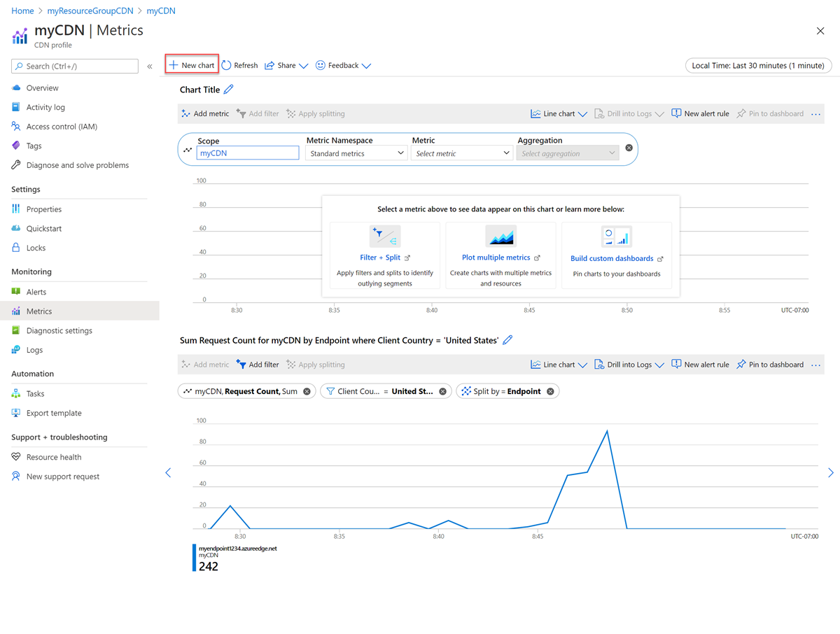
Task: Open Plot multiple metrics link
Action: tap(501, 258)
